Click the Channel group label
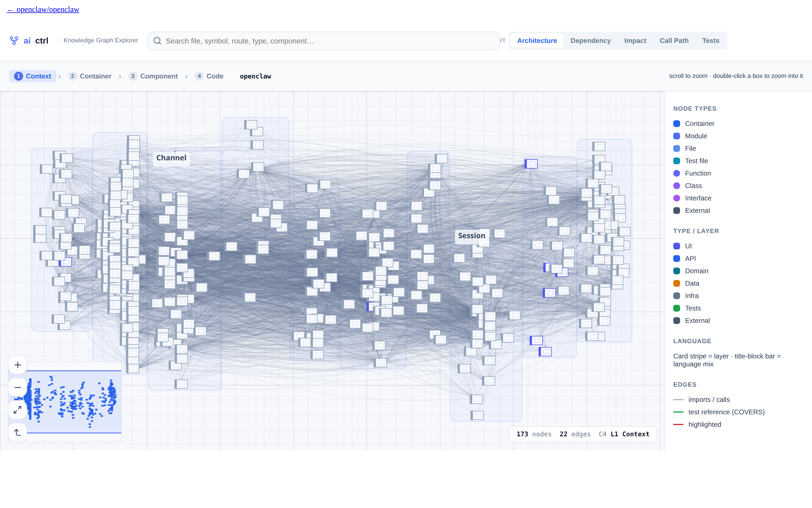The height and width of the screenshot is (508, 812). [x=171, y=158]
